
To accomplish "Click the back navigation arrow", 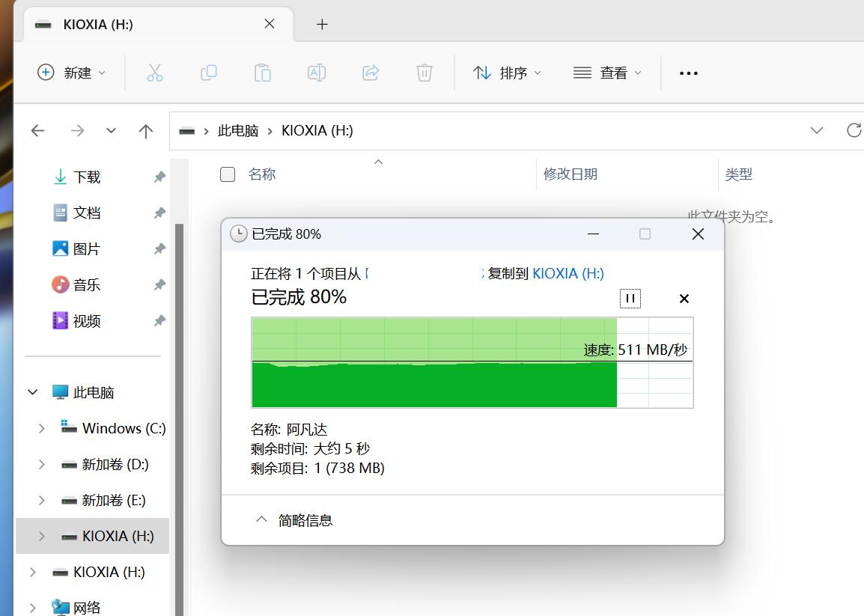I will tap(37, 130).
